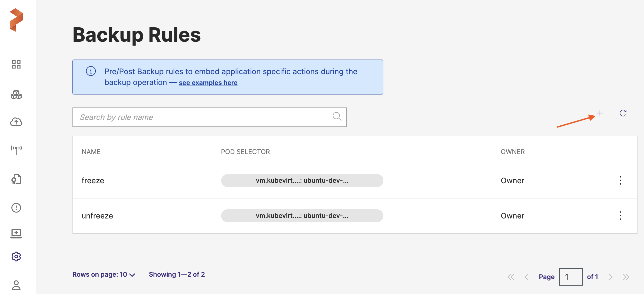Click the certificate document icon in sidebar
644x294 pixels.
pos(16,179)
